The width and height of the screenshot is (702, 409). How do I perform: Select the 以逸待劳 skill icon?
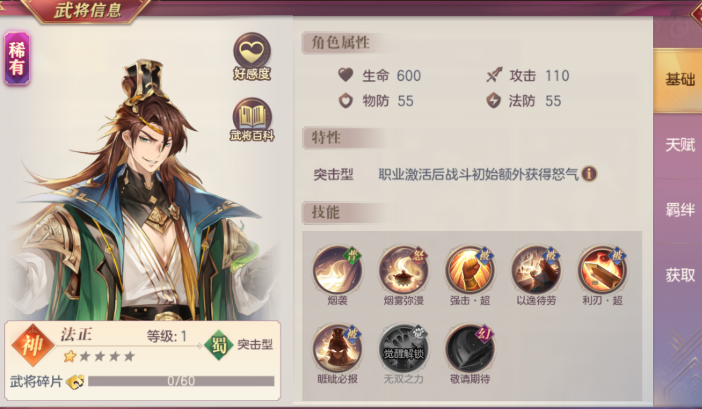pyautogui.click(x=536, y=270)
